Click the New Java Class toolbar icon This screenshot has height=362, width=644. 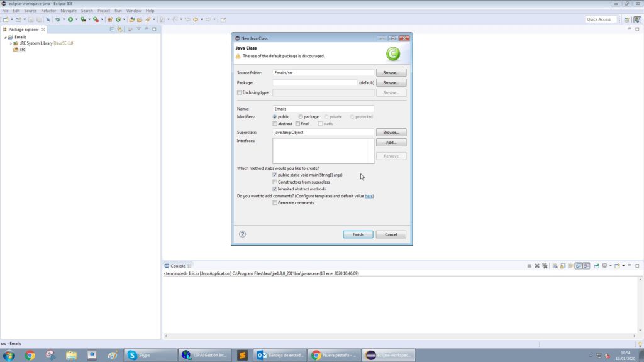(118, 19)
